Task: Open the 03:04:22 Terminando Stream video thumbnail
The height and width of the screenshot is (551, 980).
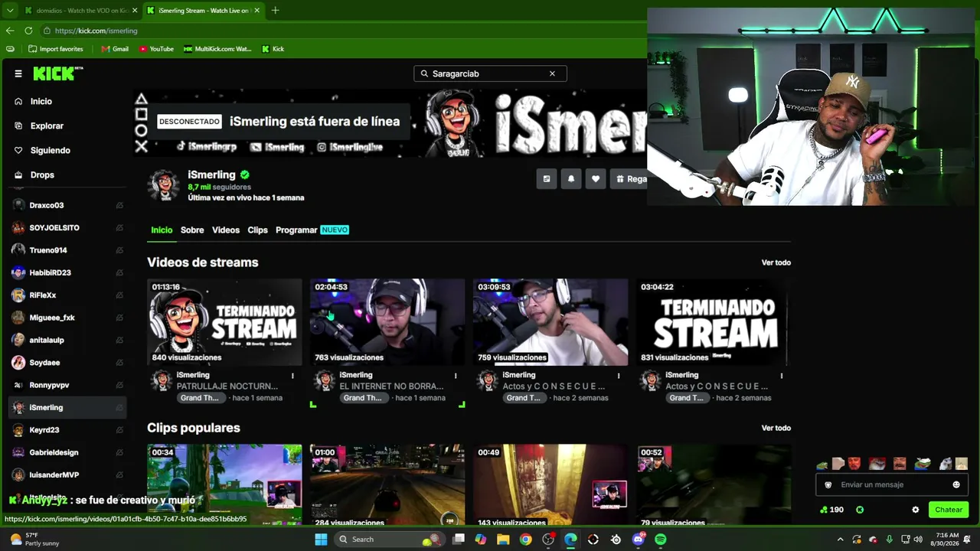Action: (714, 322)
